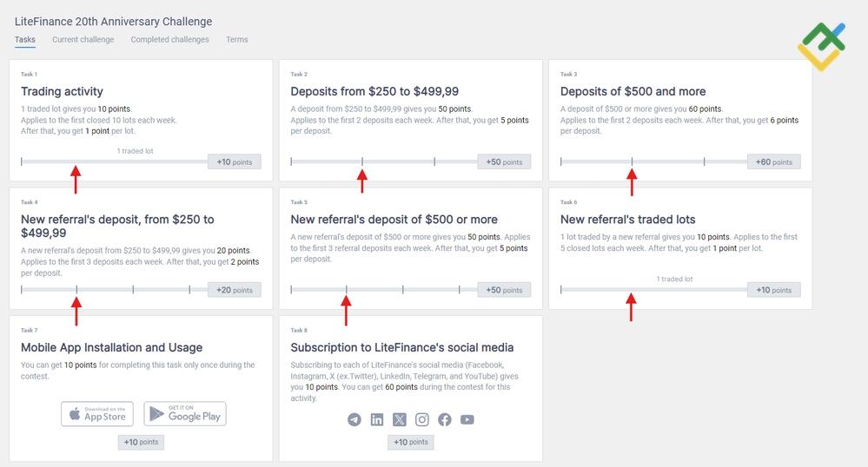Click '1 traded lot' label in Task 6
The height and width of the screenshot is (467, 868).
[x=674, y=279]
